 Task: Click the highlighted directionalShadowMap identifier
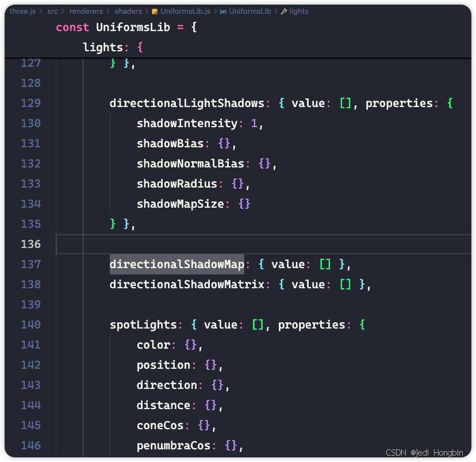click(177, 264)
